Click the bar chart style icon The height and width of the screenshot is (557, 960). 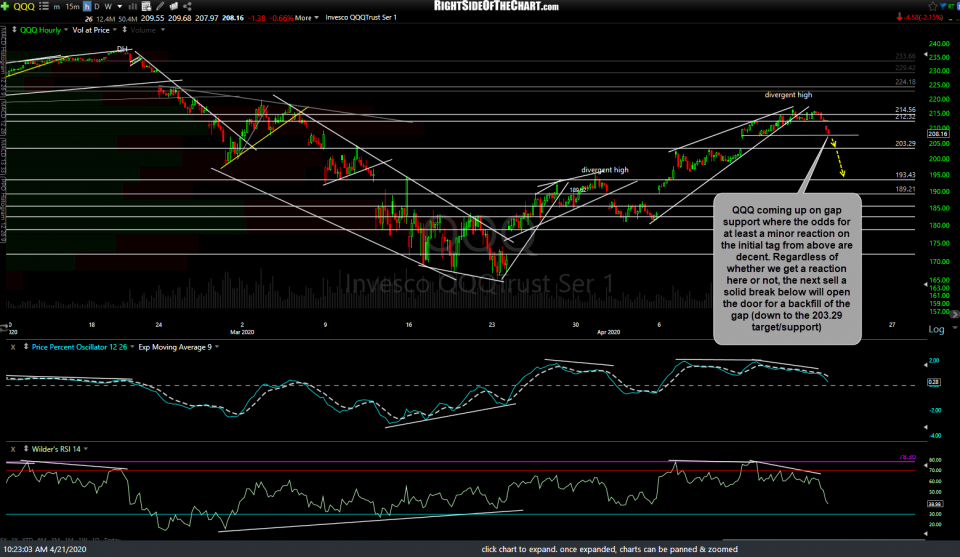pyautogui.click(x=132, y=7)
